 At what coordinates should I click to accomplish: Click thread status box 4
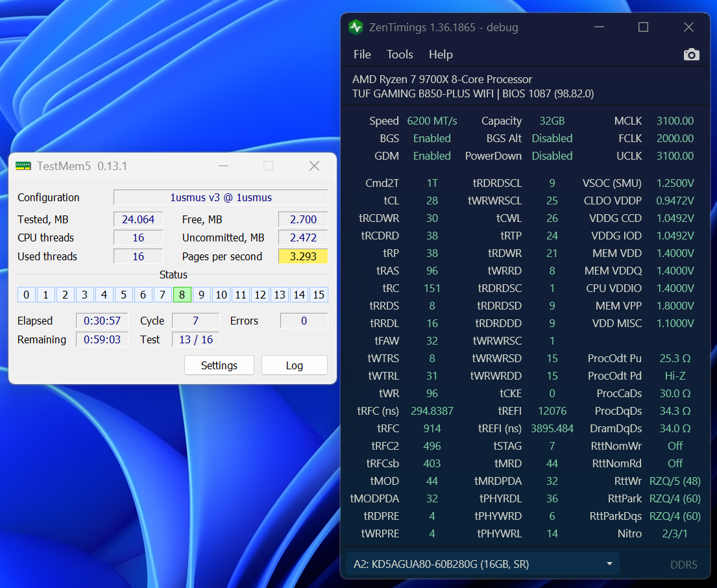pos(104,295)
